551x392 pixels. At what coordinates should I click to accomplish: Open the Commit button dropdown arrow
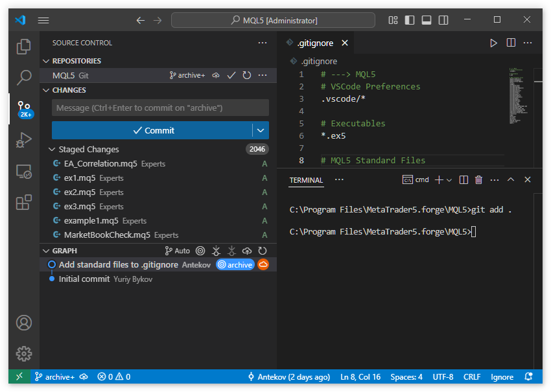[x=261, y=130]
